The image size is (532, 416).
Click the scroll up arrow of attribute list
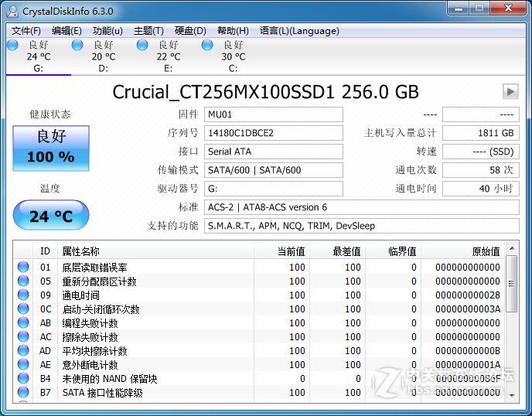point(512,249)
